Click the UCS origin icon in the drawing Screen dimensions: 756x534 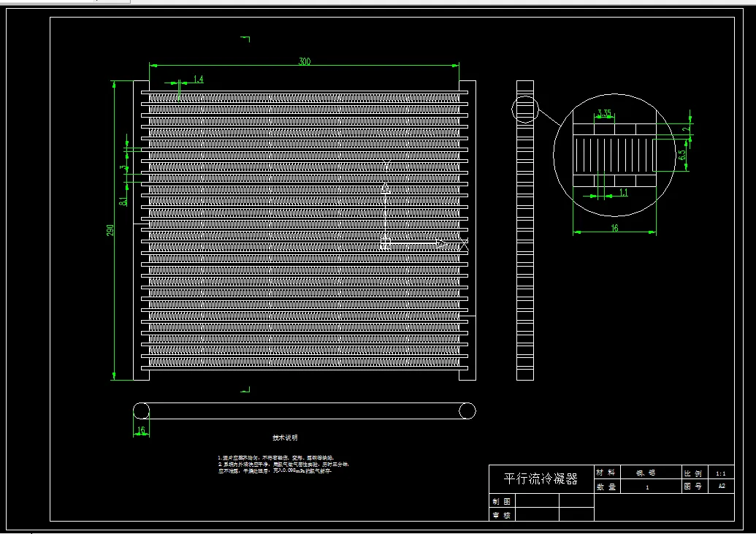point(385,243)
